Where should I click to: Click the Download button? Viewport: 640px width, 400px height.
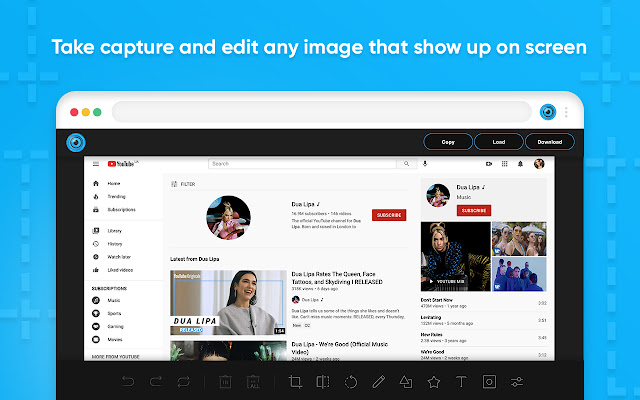(550, 142)
